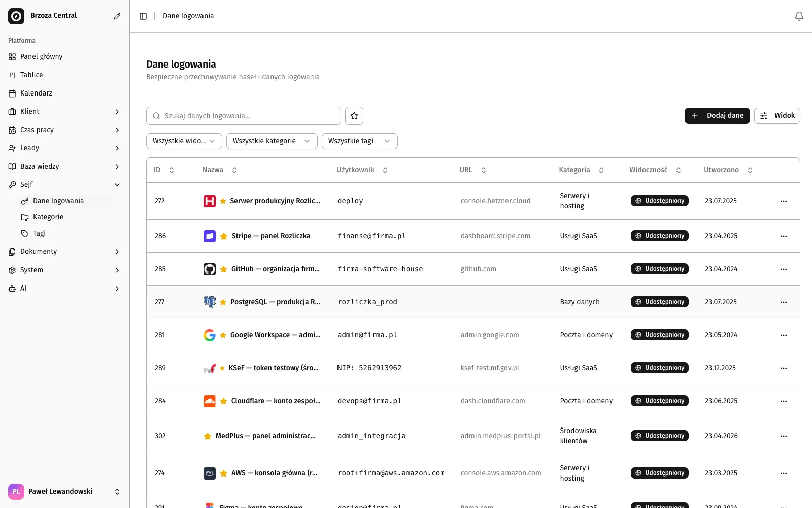The image size is (812, 508).
Task: Open row actions menu for entry 302
Action: click(784, 436)
